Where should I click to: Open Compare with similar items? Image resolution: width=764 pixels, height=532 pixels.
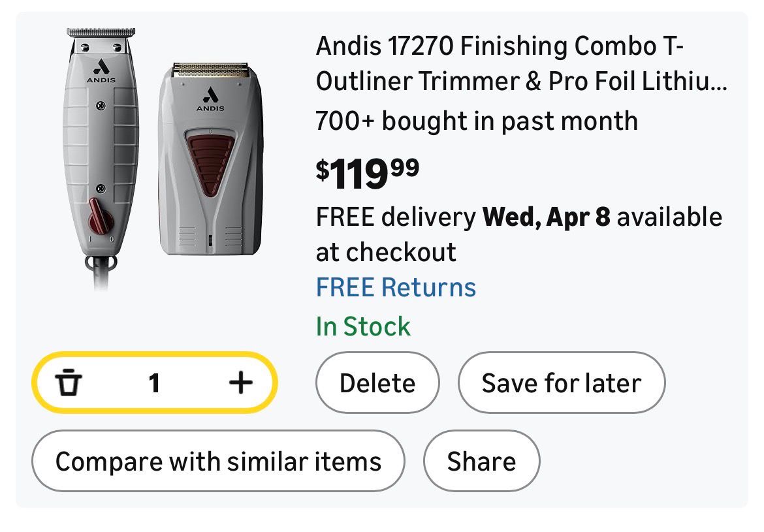pos(218,461)
